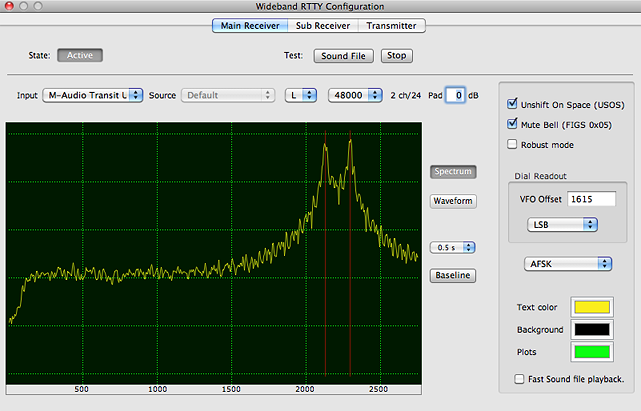641x411 pixels.
Task: Open the 0.5 s averaging dropdown
Action: [453, 247]
